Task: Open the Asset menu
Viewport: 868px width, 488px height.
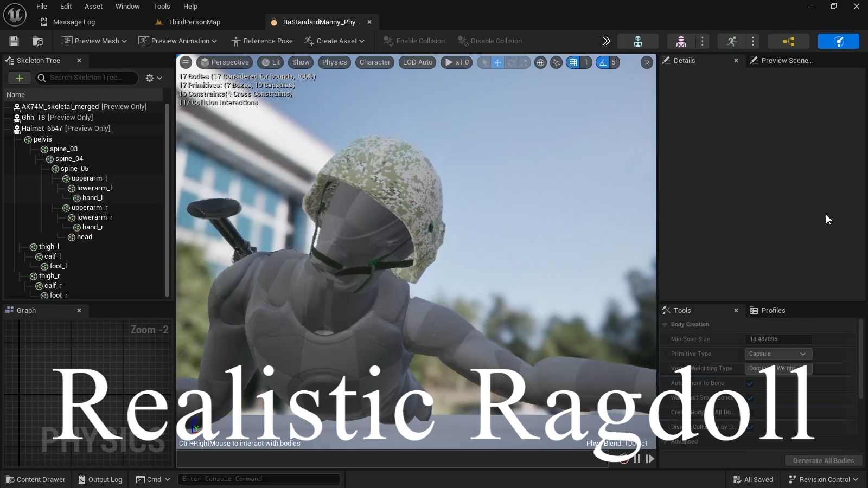Action: pos(93,7)
